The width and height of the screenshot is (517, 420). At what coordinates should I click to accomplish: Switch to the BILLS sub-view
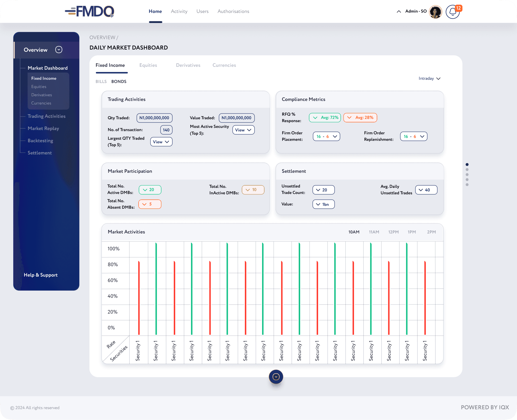[101, 81]
